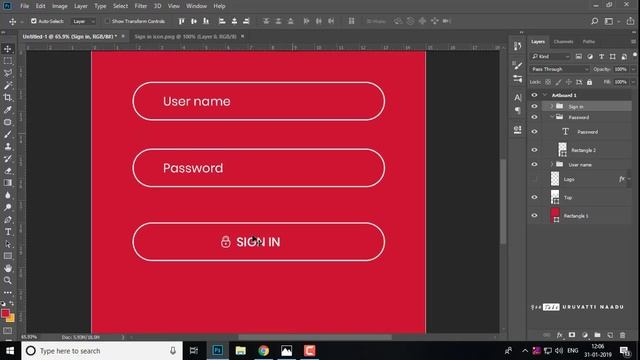Toggle Auto-Select checkbox
The height and width of the screenshot is (360, 640).
[x=34, y=21]
